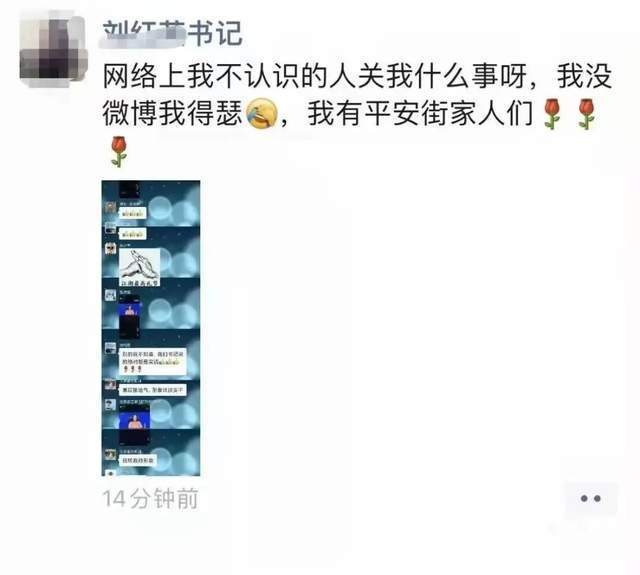
Task: Click the hand sketch image inside the thumbnail
Action: pos(139,267)
